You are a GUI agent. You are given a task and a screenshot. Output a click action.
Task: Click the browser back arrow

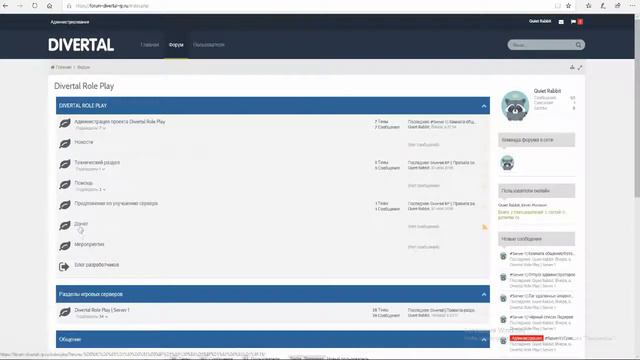coord(6,6)
